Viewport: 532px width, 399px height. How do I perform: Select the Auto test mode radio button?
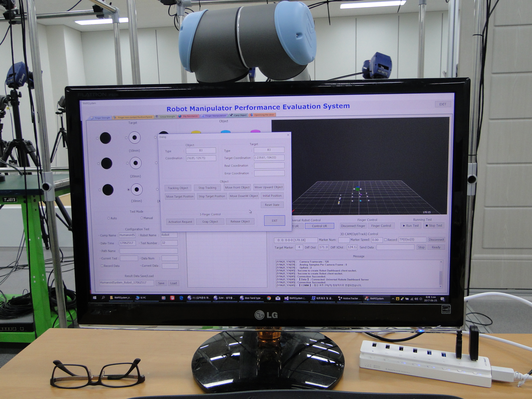(109, 218)
